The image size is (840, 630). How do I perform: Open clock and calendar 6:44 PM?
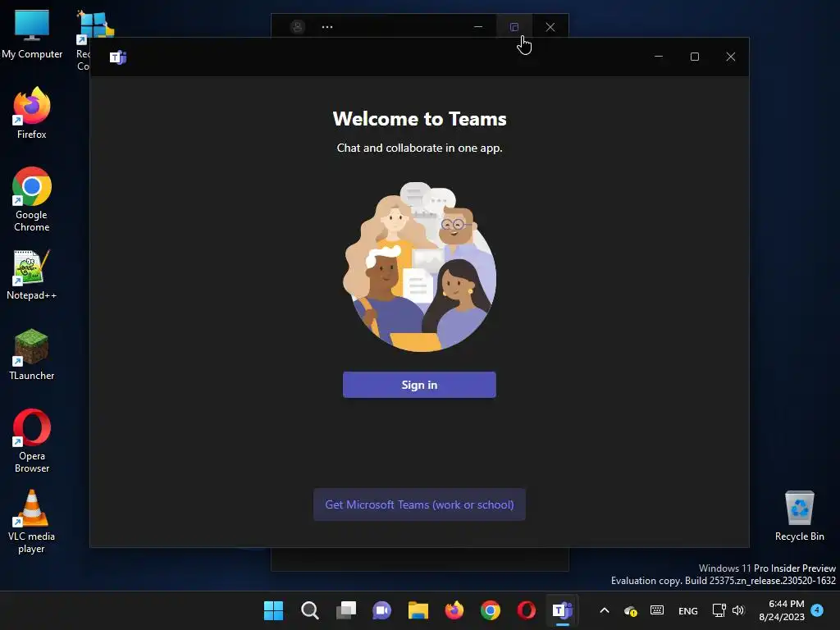pyautogui.click(x=782, y=610)
